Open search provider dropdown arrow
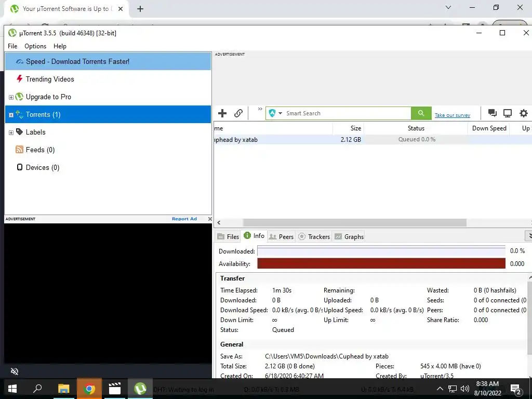532x399 pixels. [x=280, y=113]
